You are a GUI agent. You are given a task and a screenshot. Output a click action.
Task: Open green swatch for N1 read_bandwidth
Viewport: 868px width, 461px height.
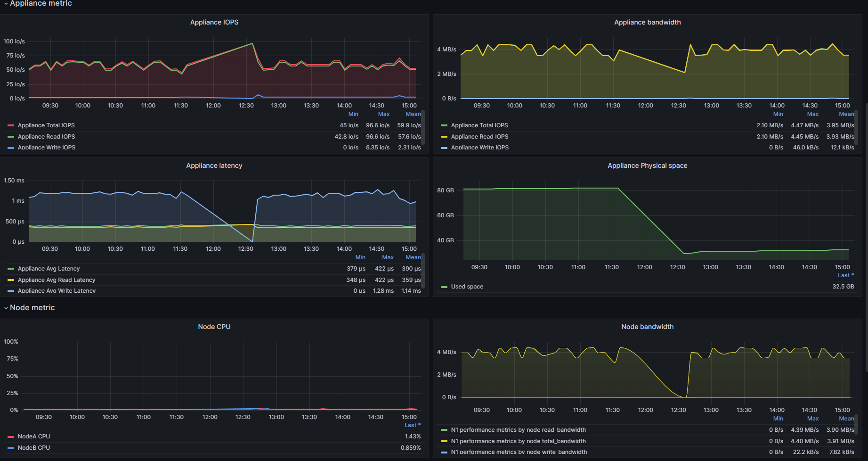pyautogui.click(x=444, y=430)
